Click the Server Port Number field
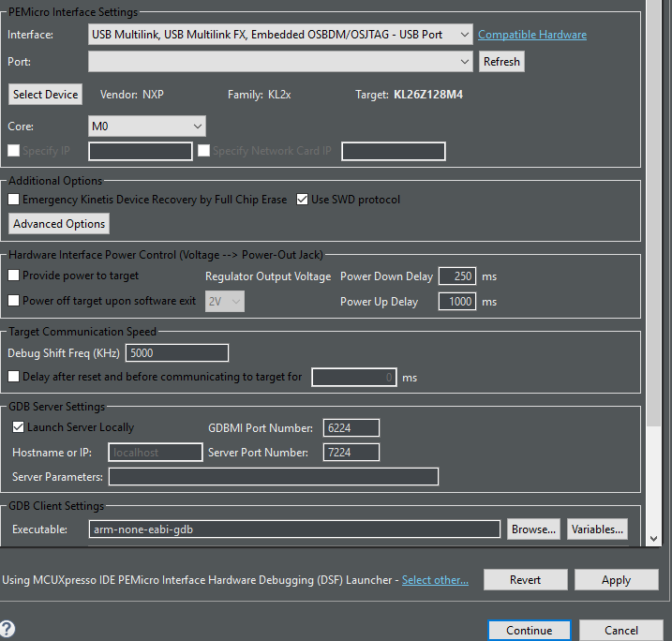This screenshot has height=641, width=672. click(351, 452)
